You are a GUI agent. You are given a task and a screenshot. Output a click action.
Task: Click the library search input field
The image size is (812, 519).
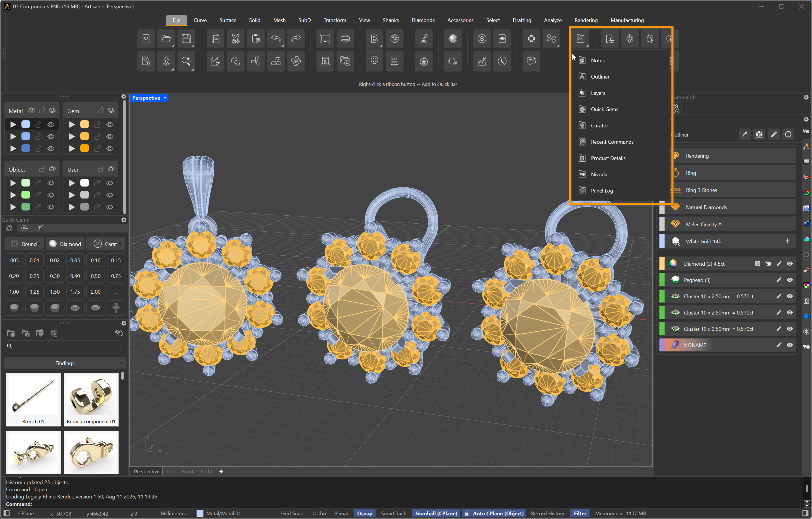(63, 346)
